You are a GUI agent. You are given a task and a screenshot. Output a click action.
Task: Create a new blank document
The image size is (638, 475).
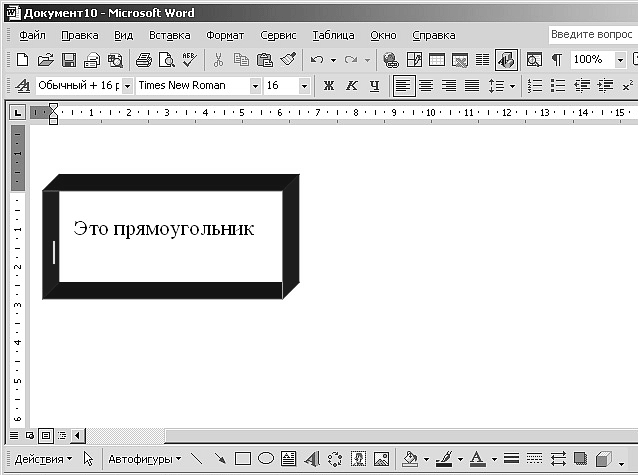click(x=22, y=60)
